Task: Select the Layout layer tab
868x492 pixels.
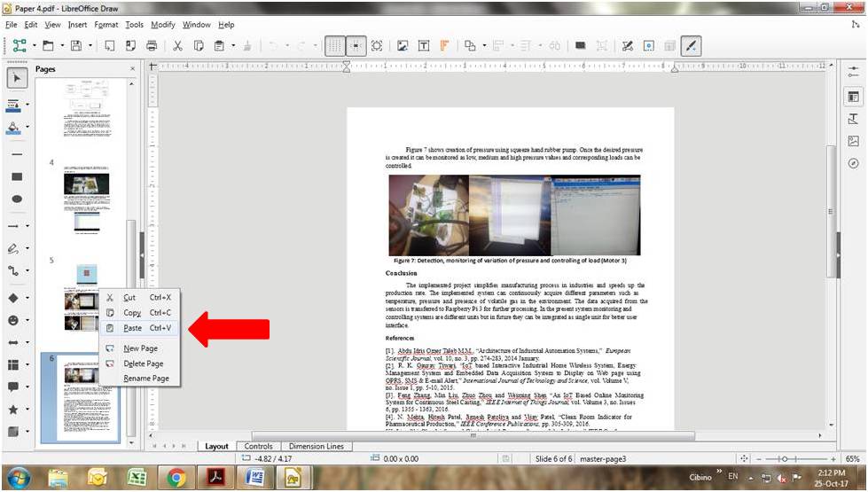Action: [x=216, y=446]
